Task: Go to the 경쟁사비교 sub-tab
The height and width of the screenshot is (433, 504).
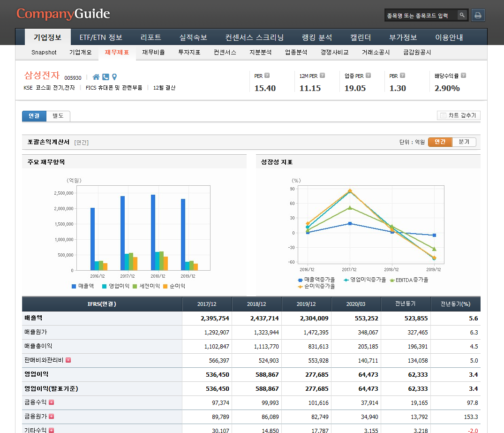Action: pyautogui.click(x=335, y=53)
